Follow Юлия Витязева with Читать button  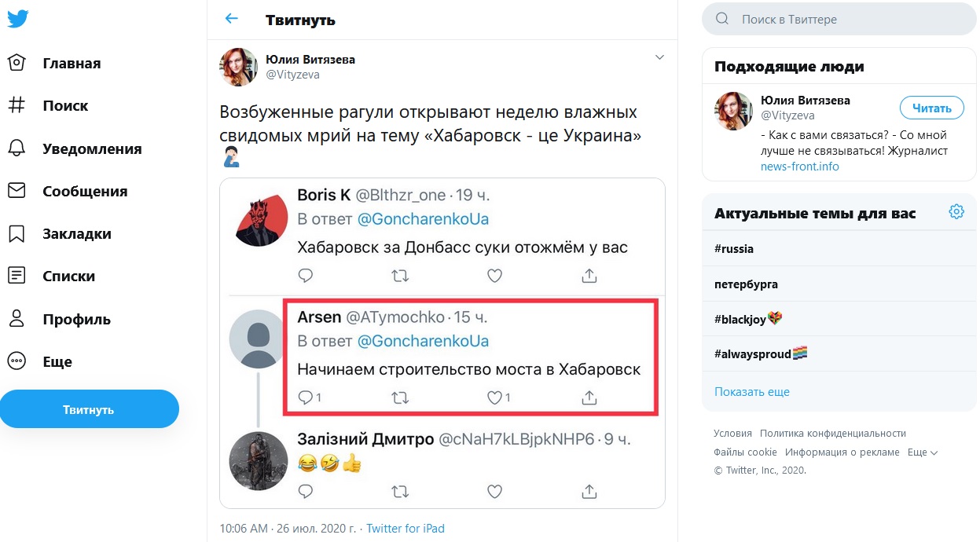(931, 108)
